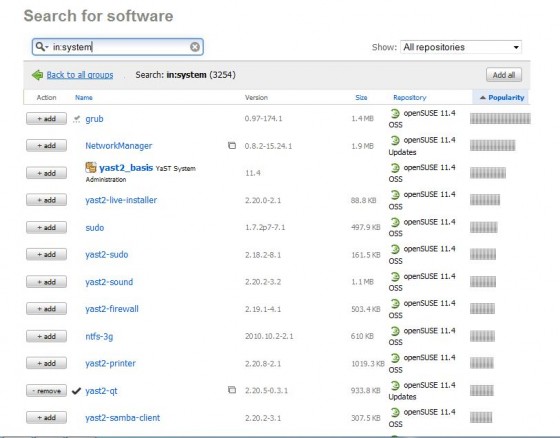Click the Add all button
This screenshot has height=438, width=560.
point(504,75)
